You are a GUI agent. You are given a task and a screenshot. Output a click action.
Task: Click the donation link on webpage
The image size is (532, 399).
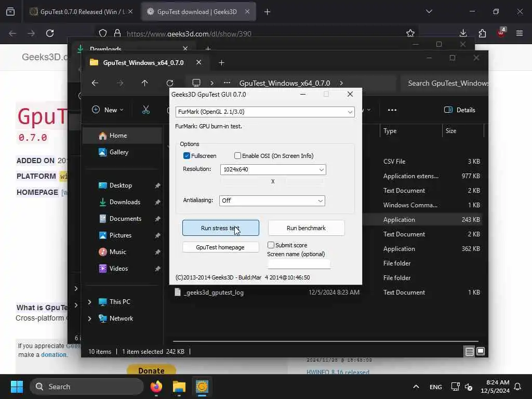coord(54,354)
